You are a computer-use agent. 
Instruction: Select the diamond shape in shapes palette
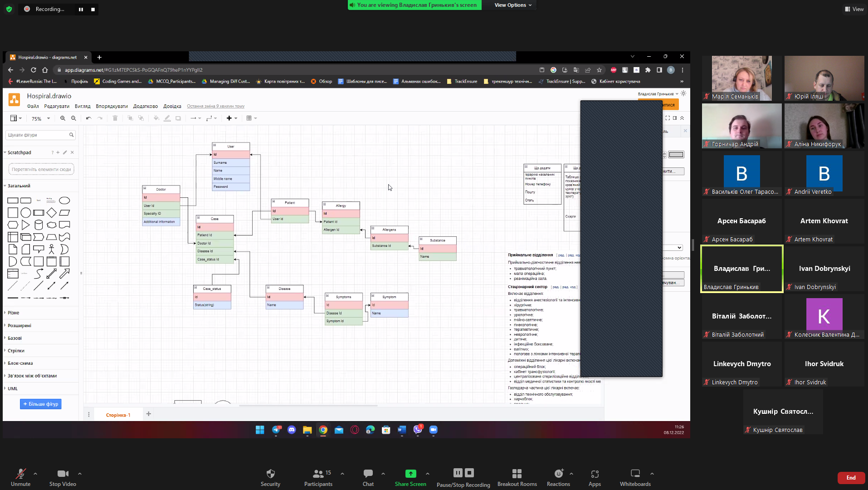point(52,213)
